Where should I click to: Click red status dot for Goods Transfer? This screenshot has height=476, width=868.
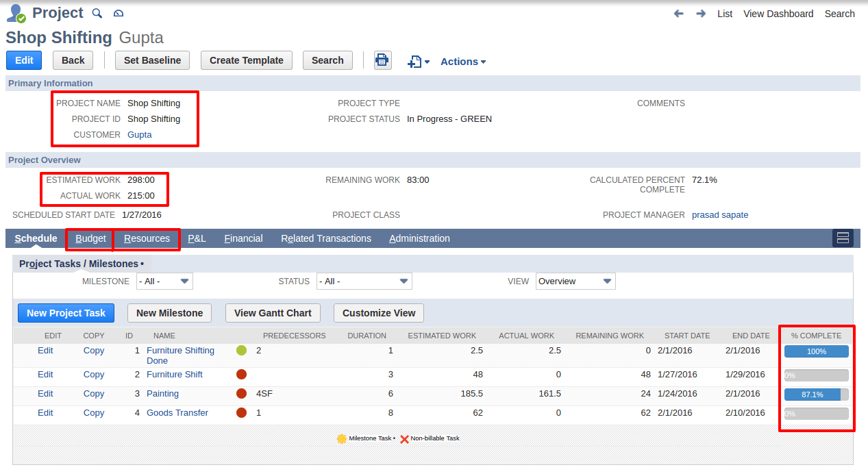coord(241,413)
